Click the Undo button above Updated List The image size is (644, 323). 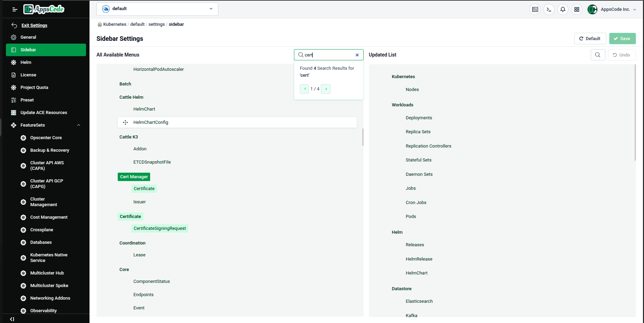click(x=622, y=55)
